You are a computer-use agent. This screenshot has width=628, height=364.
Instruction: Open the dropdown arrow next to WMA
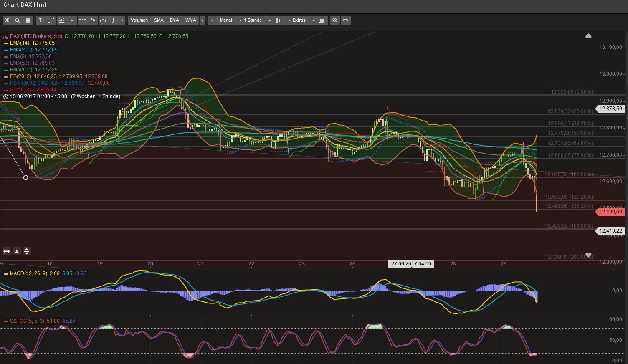pos(203,20)
